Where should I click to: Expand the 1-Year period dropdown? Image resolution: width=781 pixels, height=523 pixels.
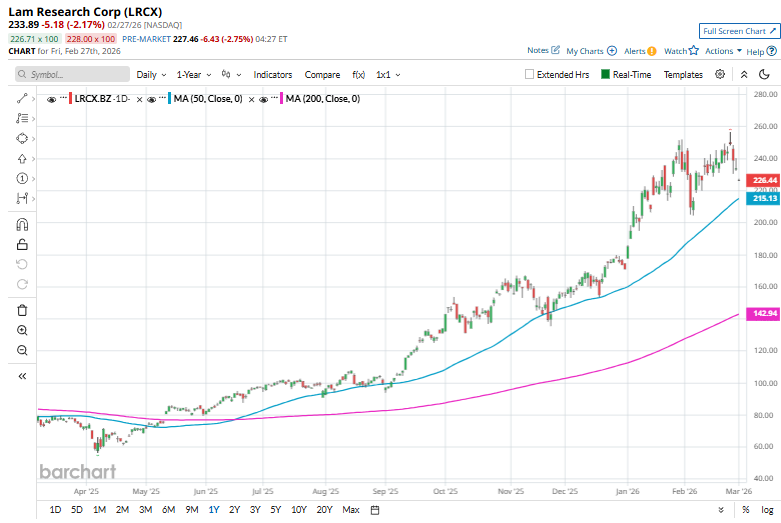(193, 74)
